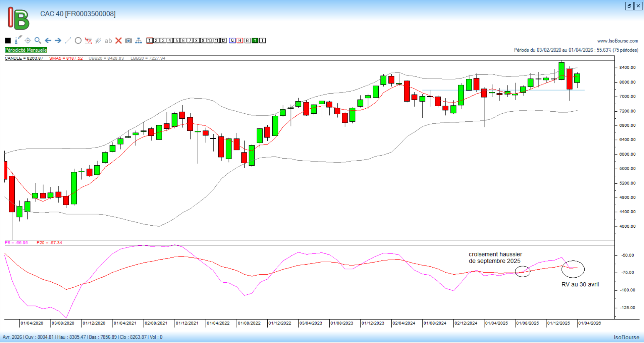Switch to numbered preset 12
The width and height of the screenshot is (644, 343).
pos(223,41)
